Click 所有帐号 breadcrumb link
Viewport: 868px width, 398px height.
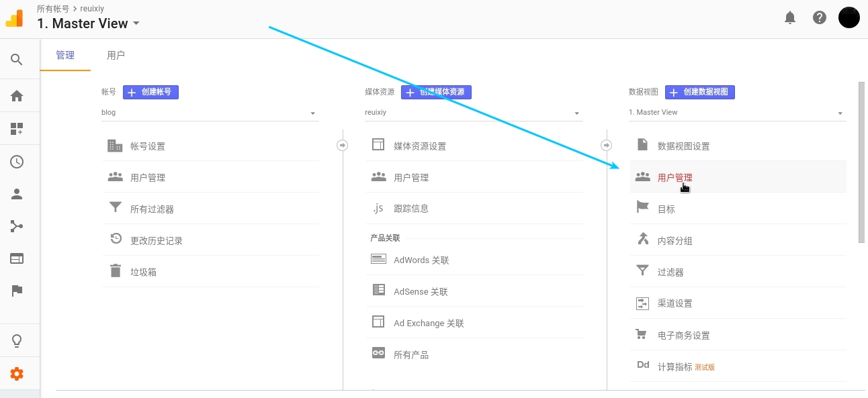tap(53, 9)
